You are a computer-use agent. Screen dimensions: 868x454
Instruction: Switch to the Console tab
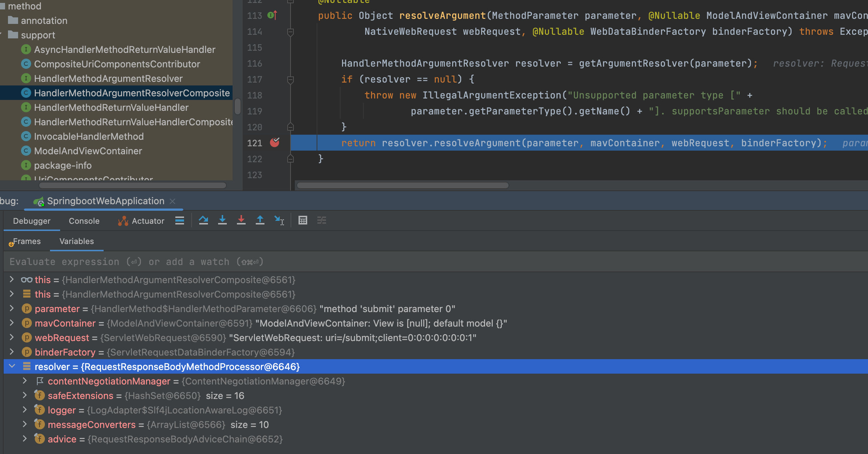tap(84, 221)
